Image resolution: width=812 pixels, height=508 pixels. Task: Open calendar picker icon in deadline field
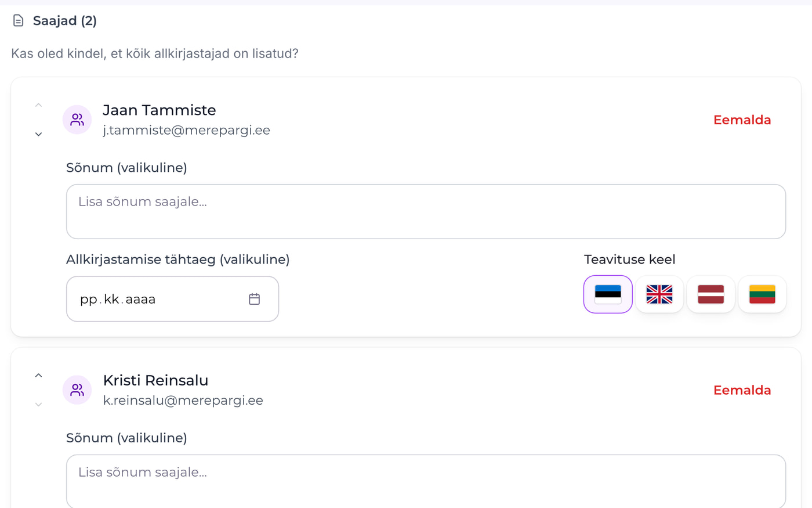coord(254,299)
